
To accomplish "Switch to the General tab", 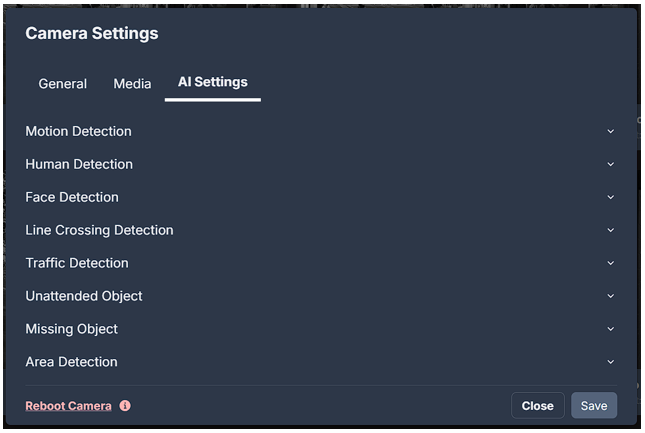I will (63, 84).
